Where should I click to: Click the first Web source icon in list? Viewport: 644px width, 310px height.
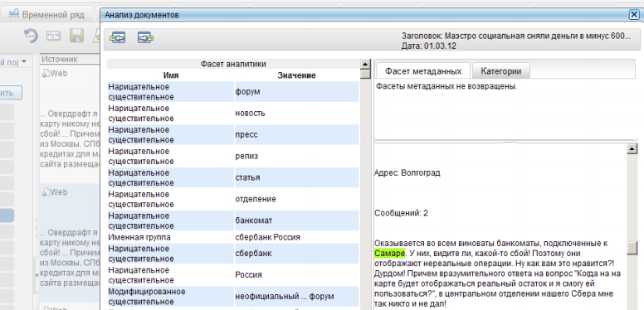point(46,74)
